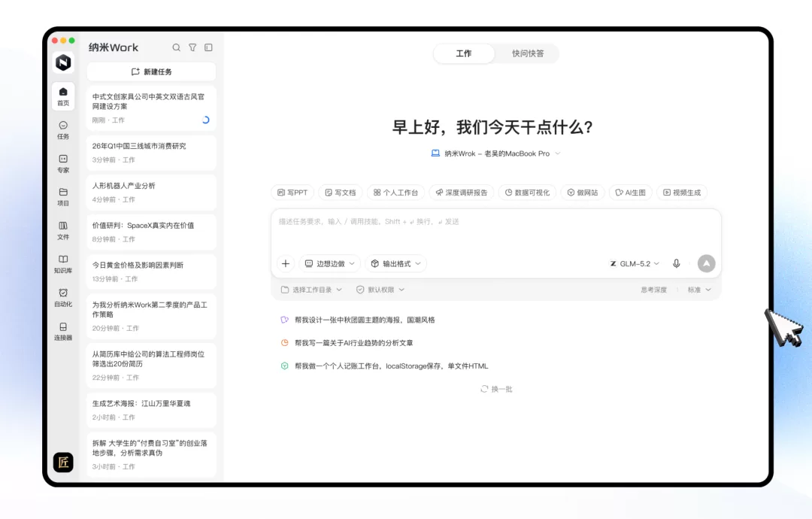Click the 匠 icon at sidebar bottom
Screen dimensions: 812x519
pos(63,462)
